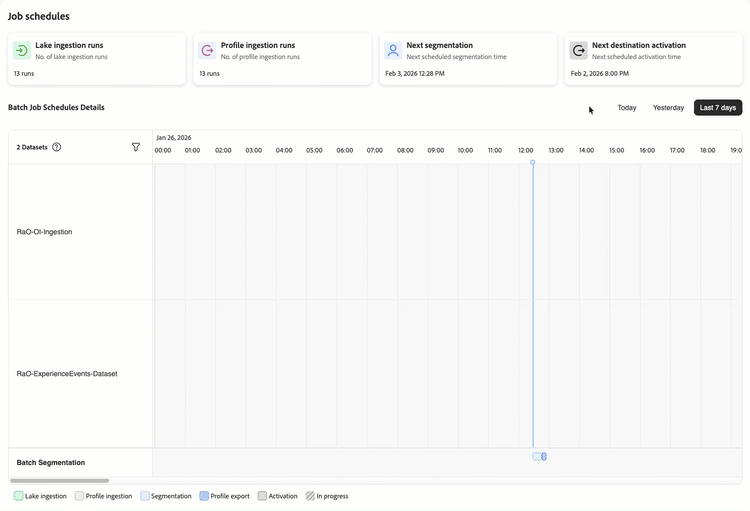Click the 18:00 hour label on timeline

pos(707,150)
